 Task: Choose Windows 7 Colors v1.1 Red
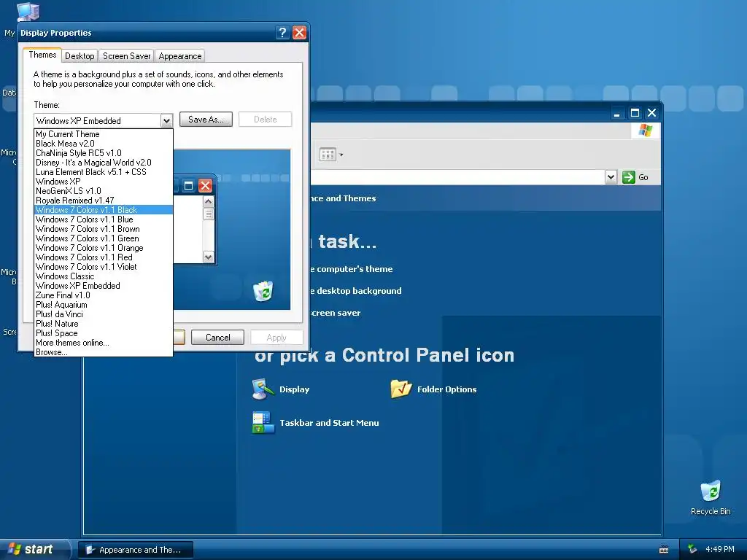pos(104,257)
